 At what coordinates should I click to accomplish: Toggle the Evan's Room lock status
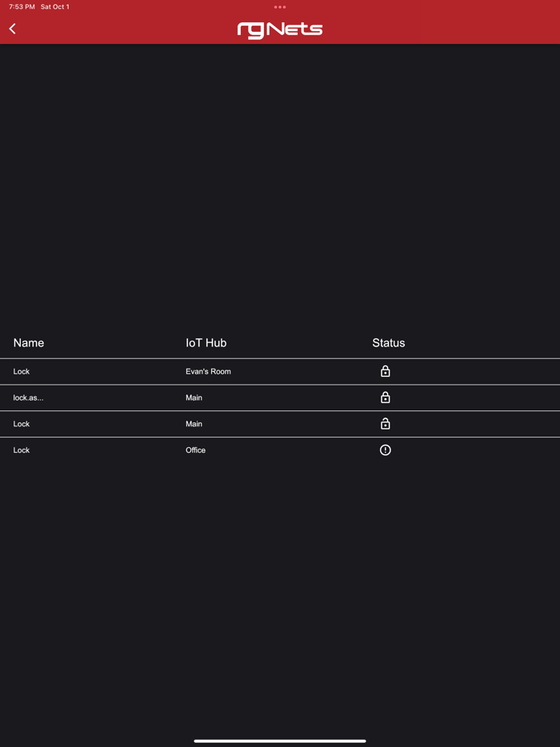pyautogui.click(x=385, y=371)
